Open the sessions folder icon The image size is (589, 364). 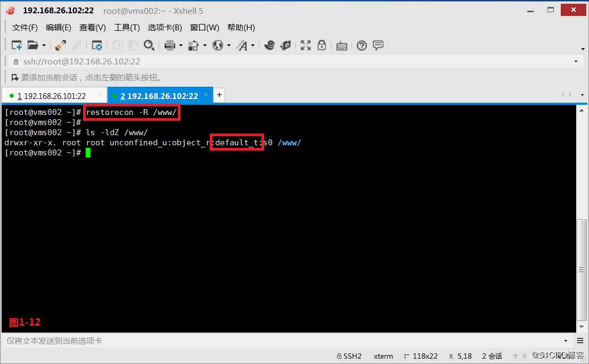click(x=32, y=45)
